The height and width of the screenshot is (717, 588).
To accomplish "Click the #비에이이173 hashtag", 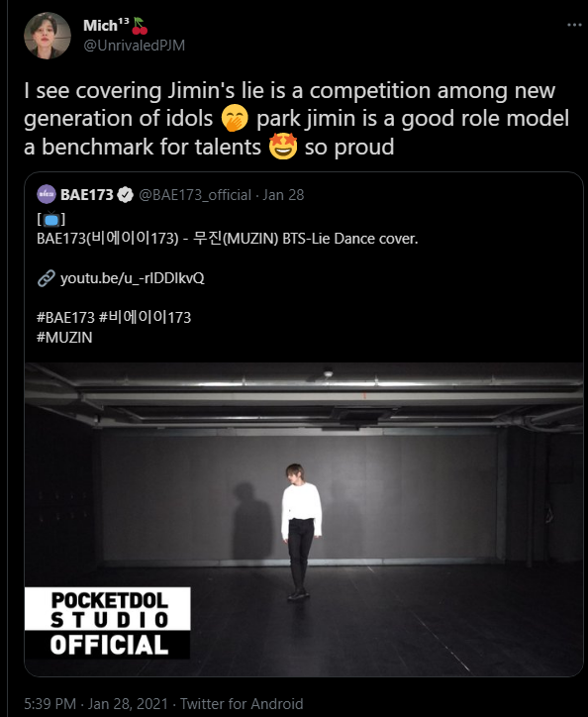I will click(x=145, y=317).
